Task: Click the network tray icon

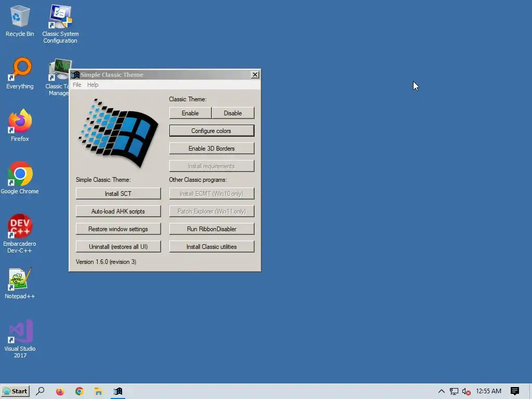Action: point(454,392)
